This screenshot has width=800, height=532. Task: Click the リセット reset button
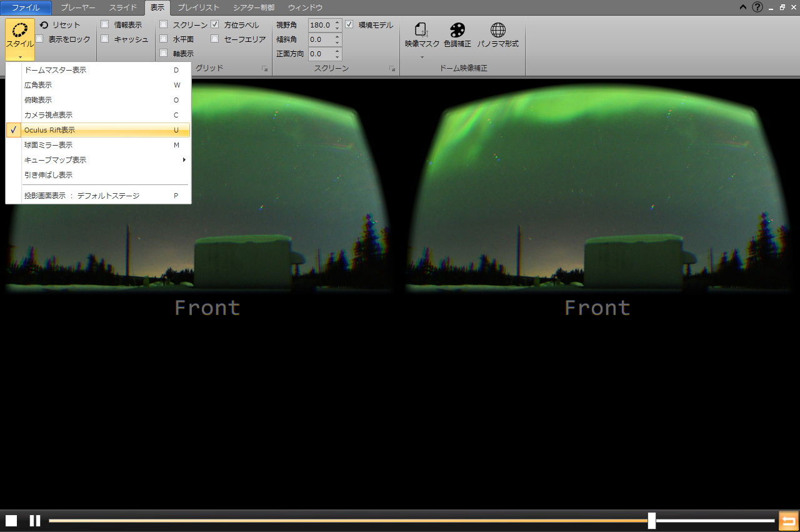60,25
